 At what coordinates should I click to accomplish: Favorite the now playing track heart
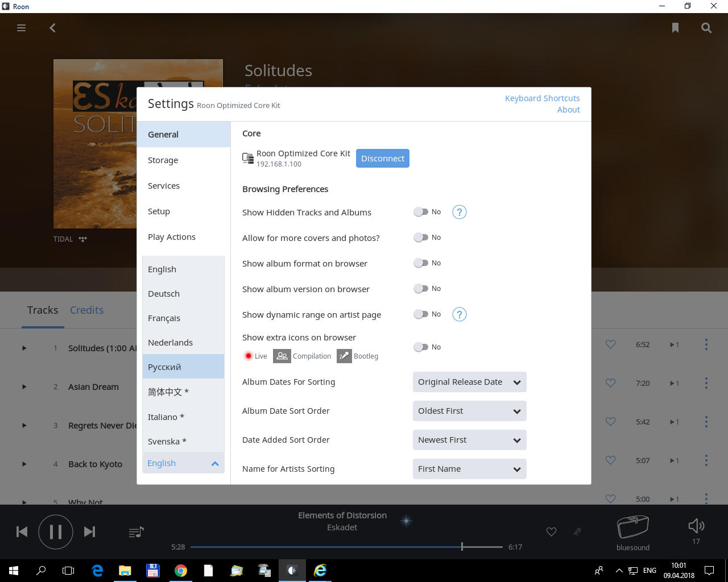click(551, 532)
